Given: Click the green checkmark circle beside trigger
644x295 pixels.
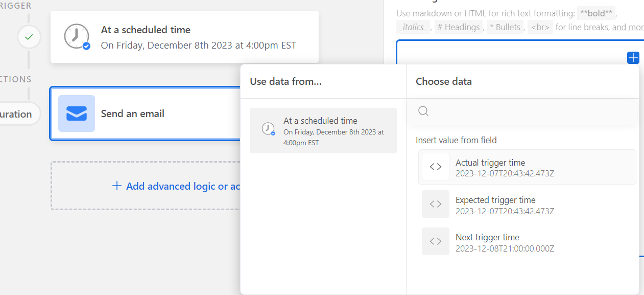Looking at the screenshot, I should [x=29, y=37].
